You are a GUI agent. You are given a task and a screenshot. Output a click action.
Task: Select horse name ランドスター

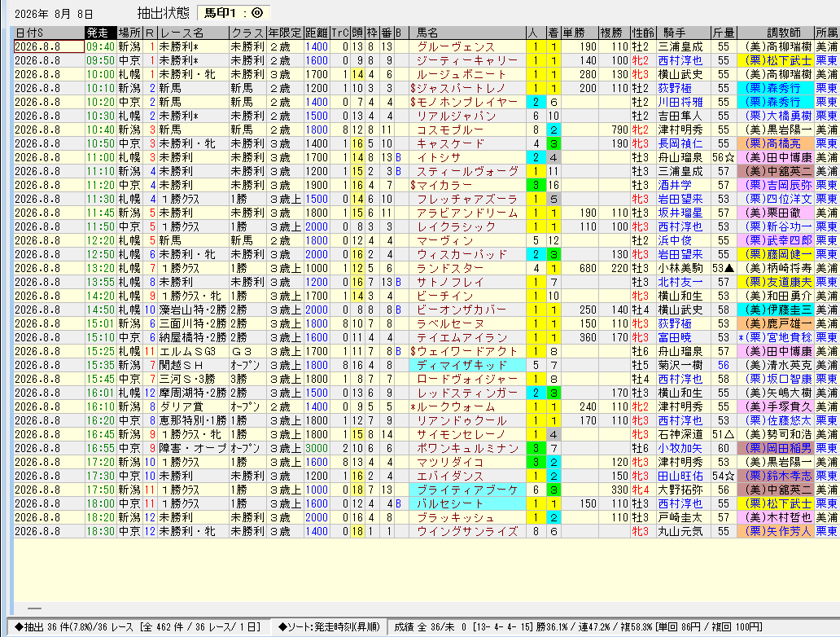coord(450,268)
